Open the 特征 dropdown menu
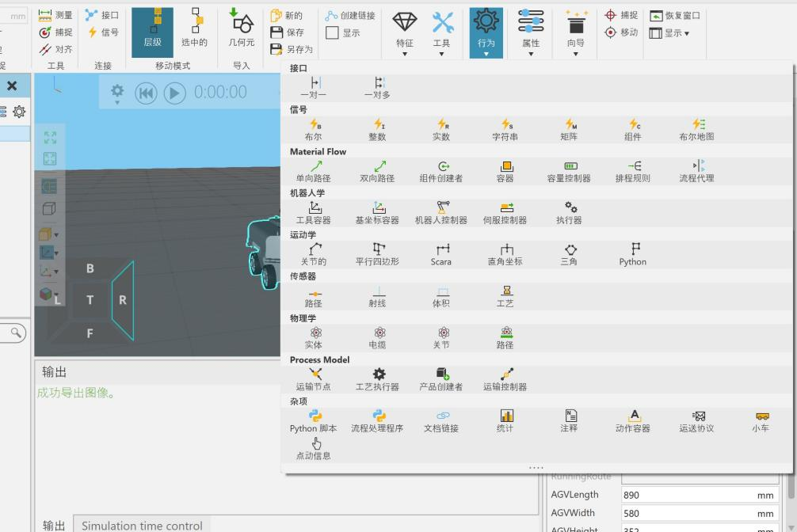Image resolution: width=797 pixels, height=532 pixels. [404, 36]
